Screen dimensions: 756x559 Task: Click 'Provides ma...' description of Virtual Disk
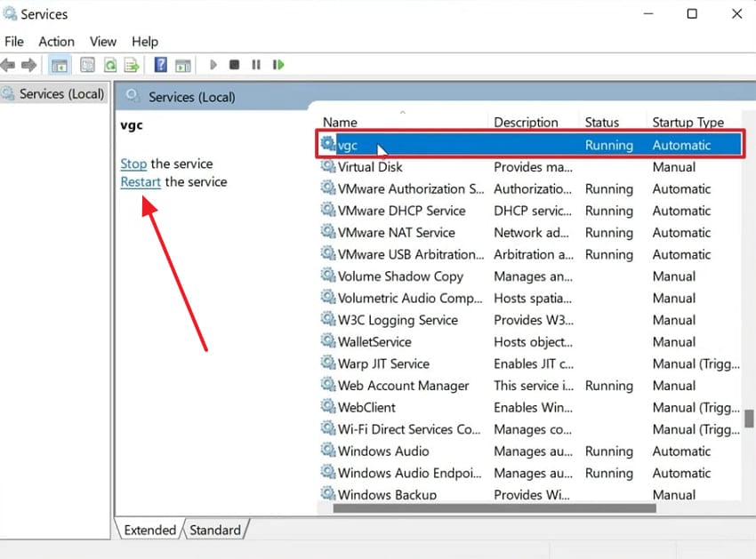(x=533, y=167)
